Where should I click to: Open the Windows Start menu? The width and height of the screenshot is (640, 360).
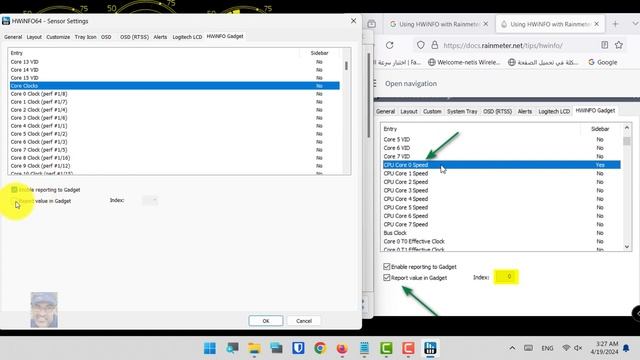click(x=210, y=348)
